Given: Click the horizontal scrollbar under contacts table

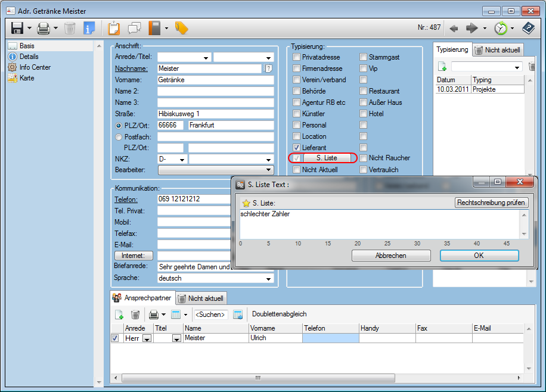Looking at the screenshot, I should pos(258,378).
